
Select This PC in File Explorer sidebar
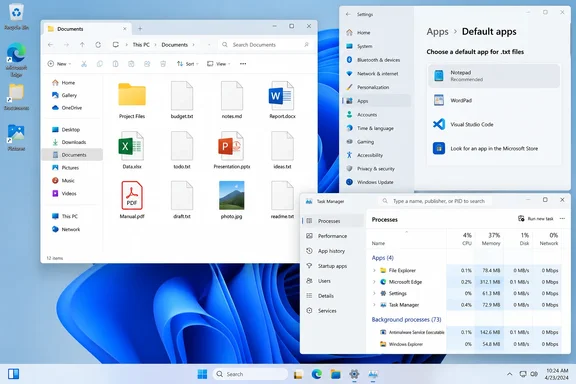[73, 216]
